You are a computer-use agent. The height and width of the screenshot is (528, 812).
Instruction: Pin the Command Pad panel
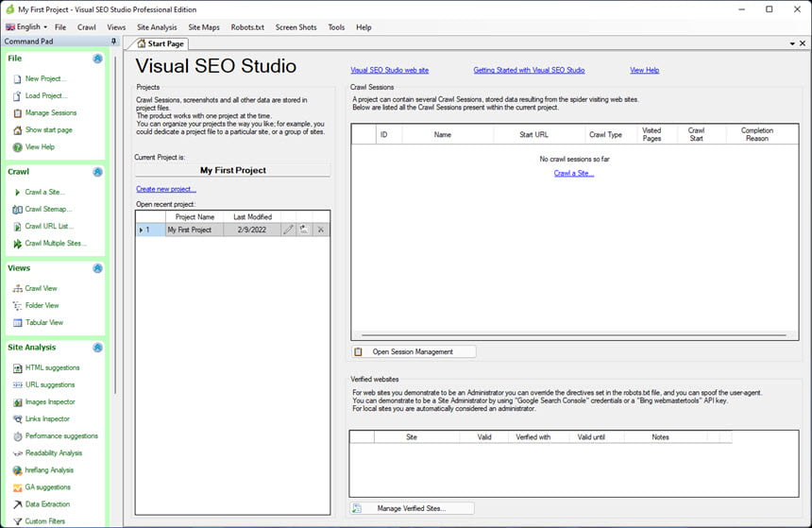(x=114, y=41)
